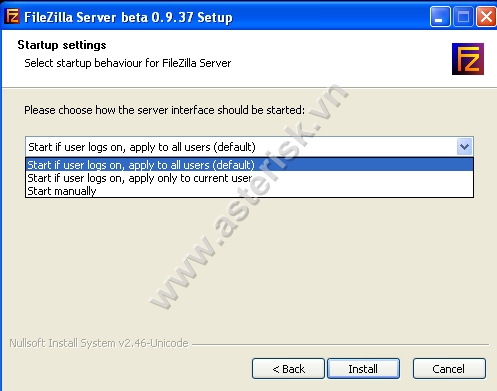Click the FileZilla icon in title bar

13,16
